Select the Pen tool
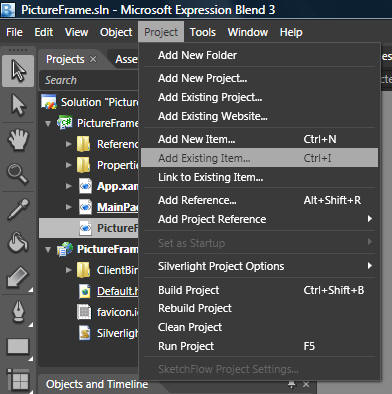The height and width of the screenshot is (394, 392). pyautogui.click(x=18, y=311)
